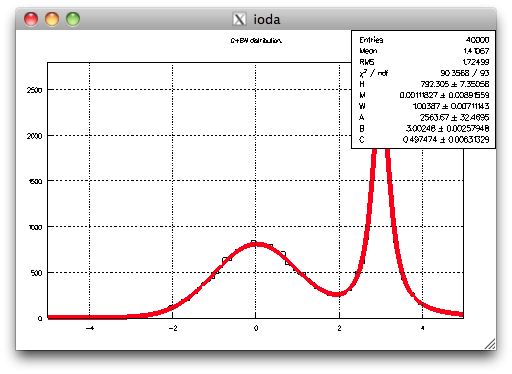
Task: Click the x-axis label 4
Action: 422,328
